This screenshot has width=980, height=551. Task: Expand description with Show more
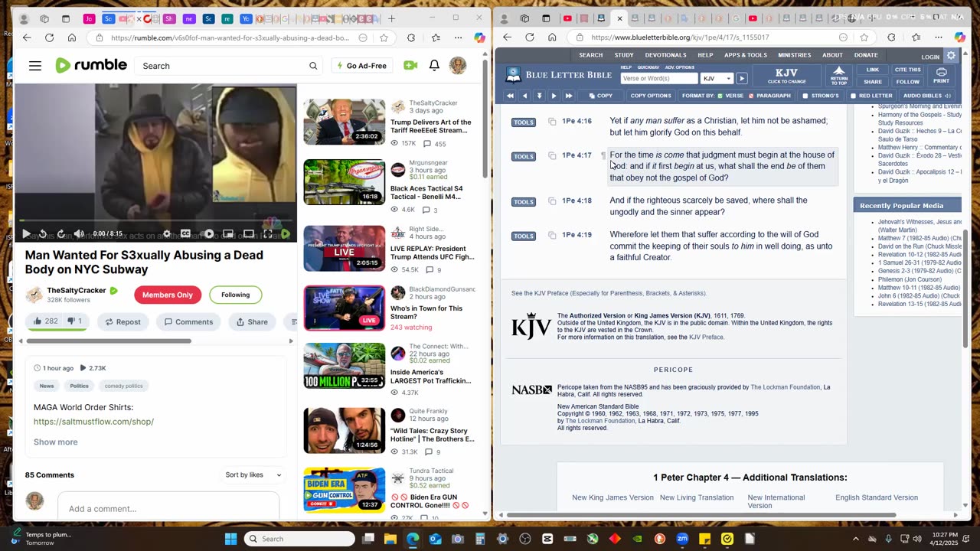[x=55, y=442]
